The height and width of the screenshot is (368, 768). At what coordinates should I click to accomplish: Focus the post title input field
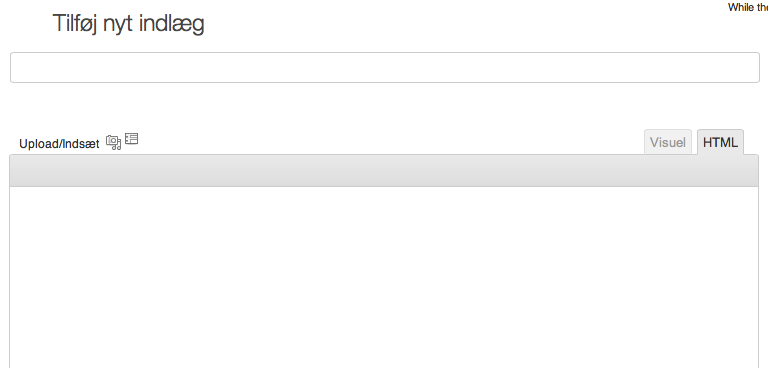(384, 68)
